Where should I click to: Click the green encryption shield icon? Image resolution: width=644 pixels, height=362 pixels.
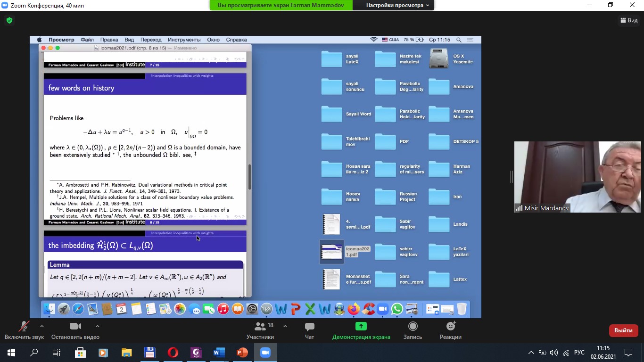[9, 20]
